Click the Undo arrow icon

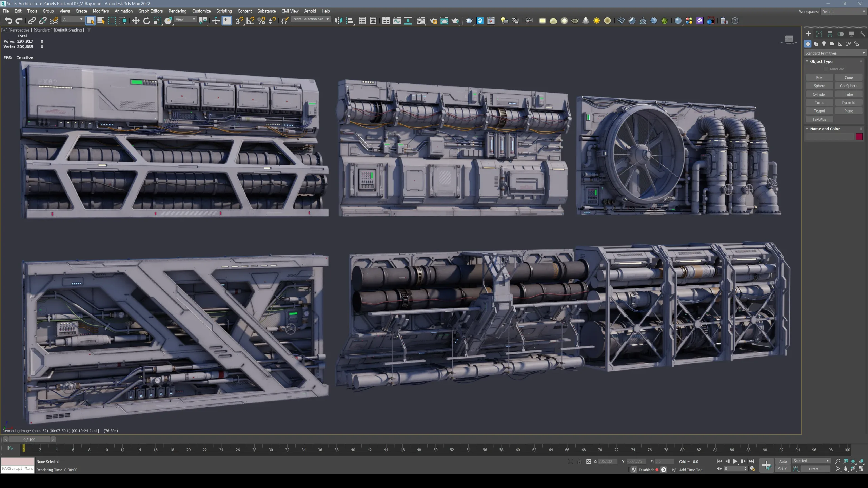pos(8,21)
